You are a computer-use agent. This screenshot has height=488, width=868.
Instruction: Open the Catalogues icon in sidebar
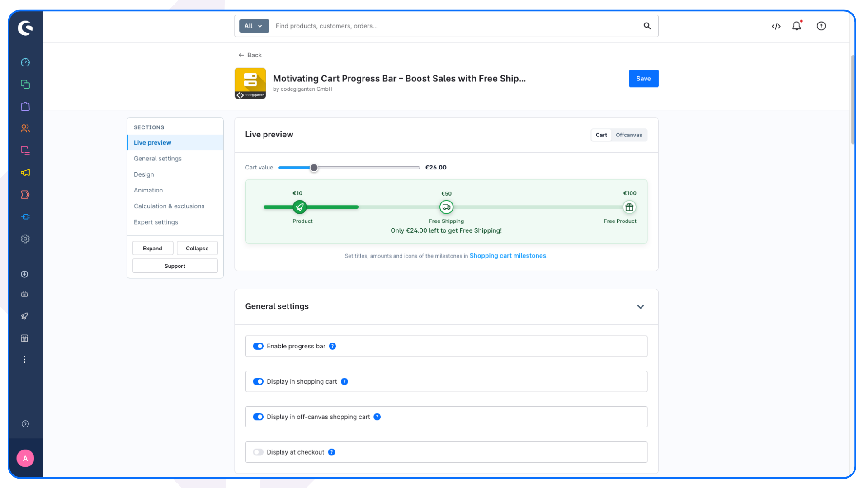click(x=25, y=84)
